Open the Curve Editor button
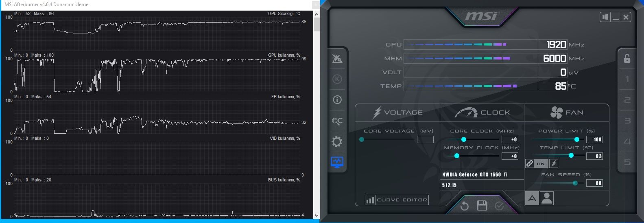The image size is (644, 223). [397, 200]
